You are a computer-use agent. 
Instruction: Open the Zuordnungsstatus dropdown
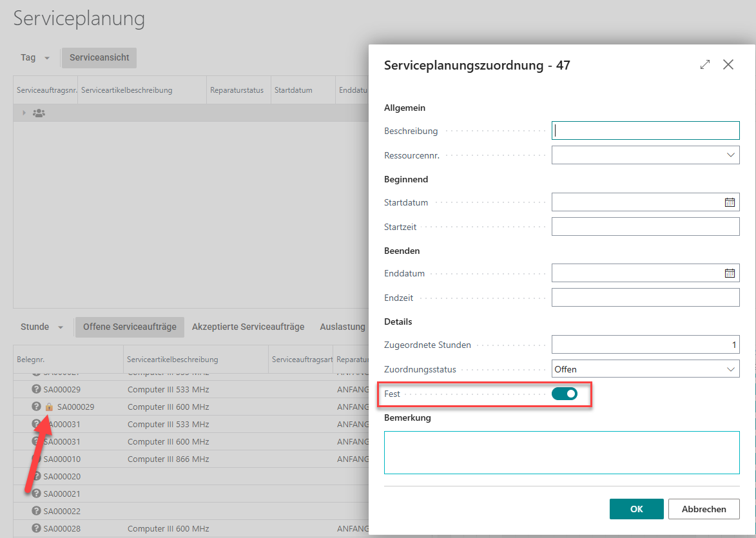[x=730, y=369]
